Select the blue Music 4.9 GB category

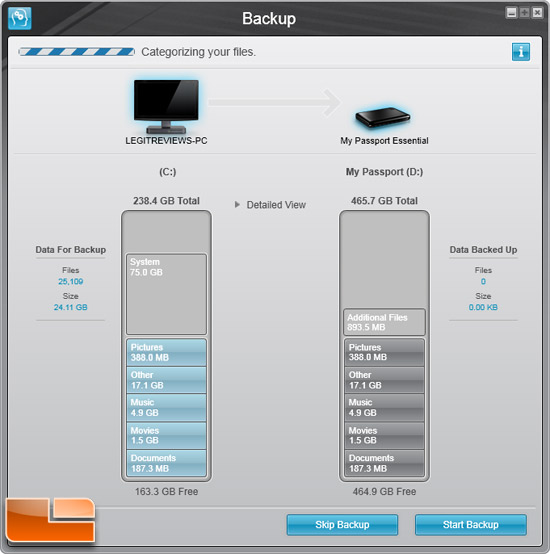(x=166, y=408)
